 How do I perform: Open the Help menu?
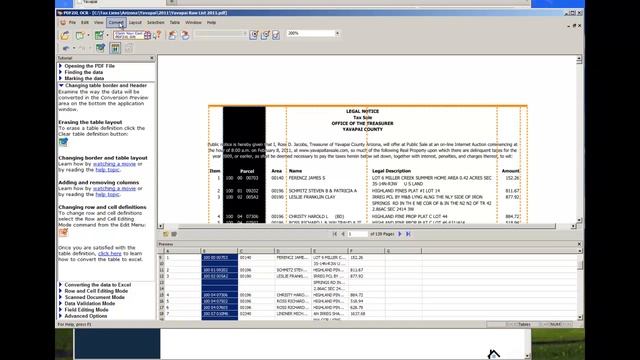tap(211, 22)
